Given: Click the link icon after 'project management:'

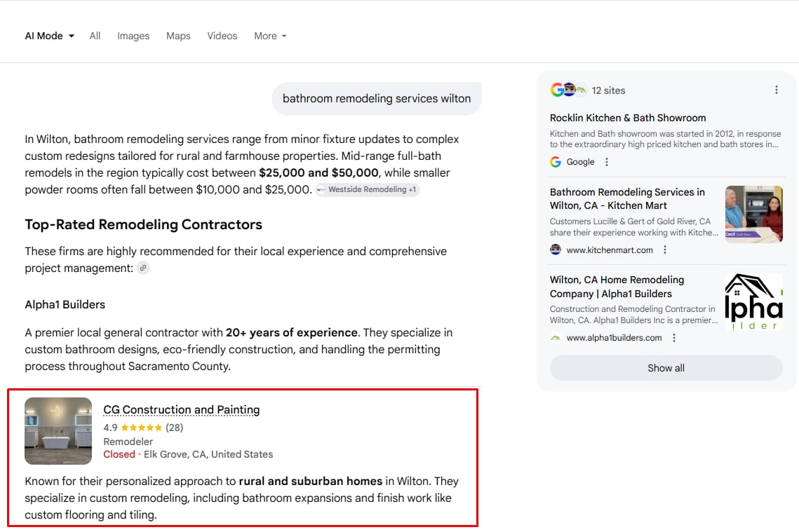Looking at the screenshot, I should (x=143, y=268).
